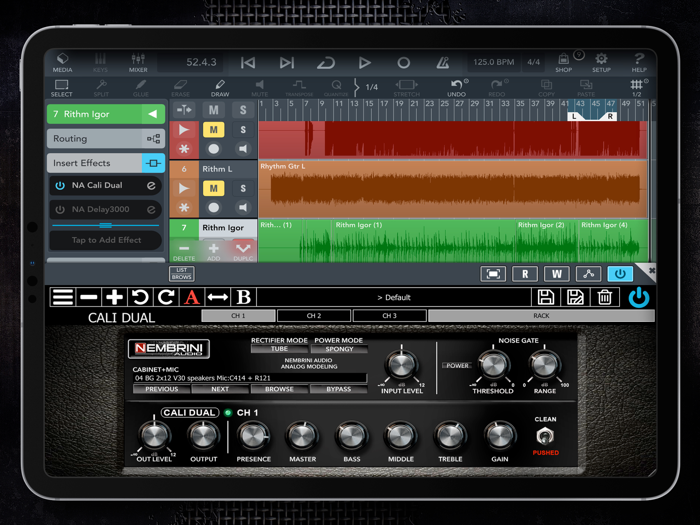The height and width of the screenshot is (525, 700).
Task: Choose the Mute tool
Action: click(259, 88)
